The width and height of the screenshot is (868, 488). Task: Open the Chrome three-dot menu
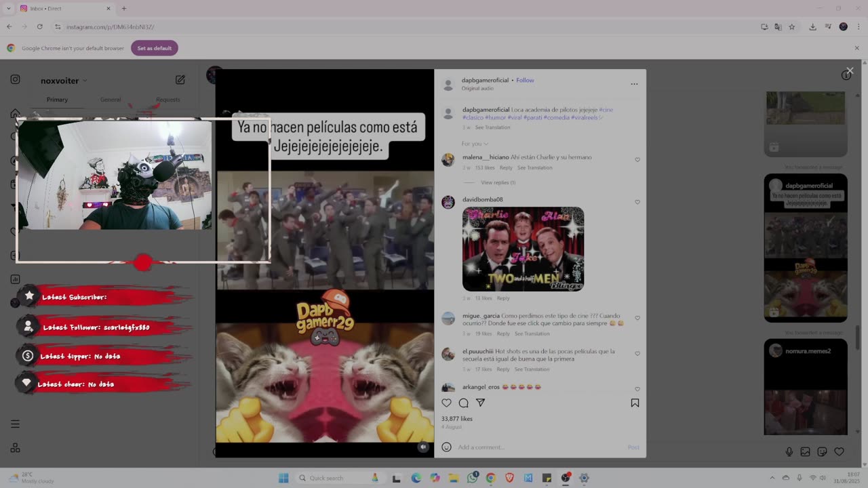tap(858, 27)
